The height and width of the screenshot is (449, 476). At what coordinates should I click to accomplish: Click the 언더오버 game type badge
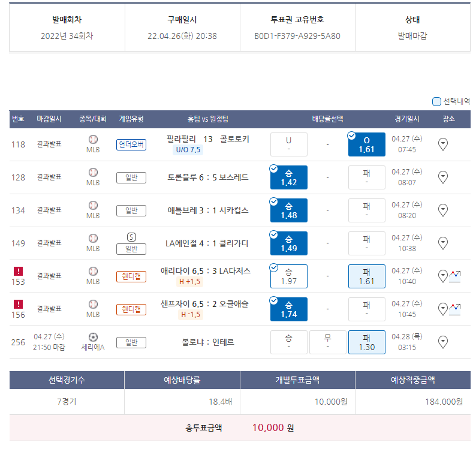click(131, 144)
